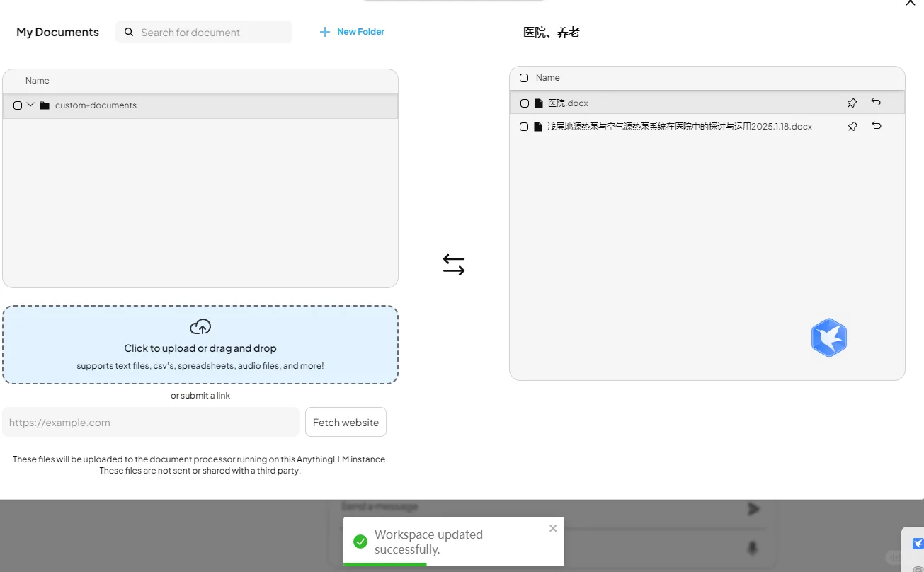Toggle select-all checkbox in workspace Name header
Image resolution: width=924 pixels, height=572 pixels.
[524, 78]
